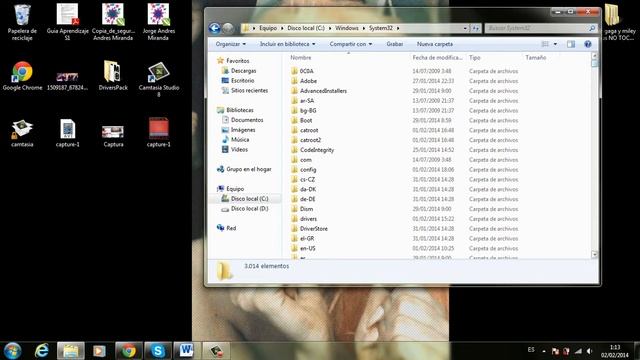The height and width of the screenshot is (360, 640).
Task: Sort by the Tipo column header
Action: 475,58
